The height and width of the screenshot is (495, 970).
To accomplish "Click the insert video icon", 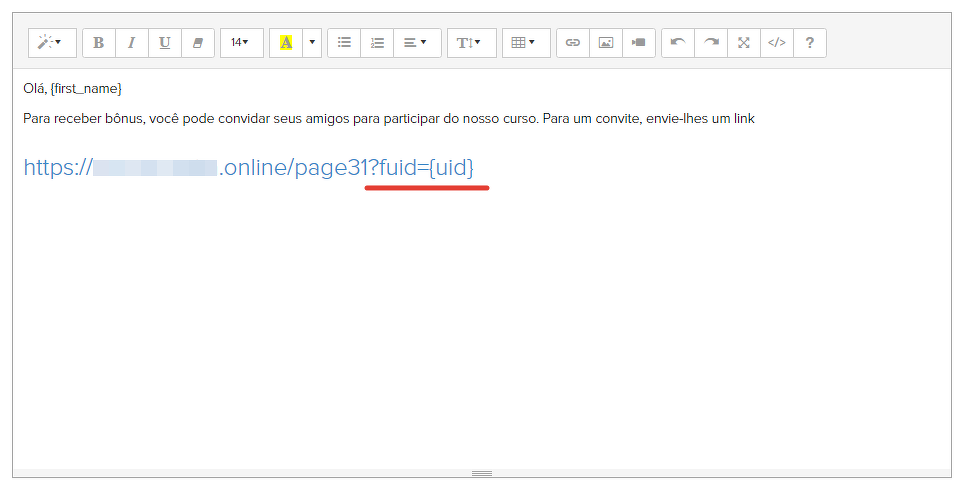I will 639,43.
